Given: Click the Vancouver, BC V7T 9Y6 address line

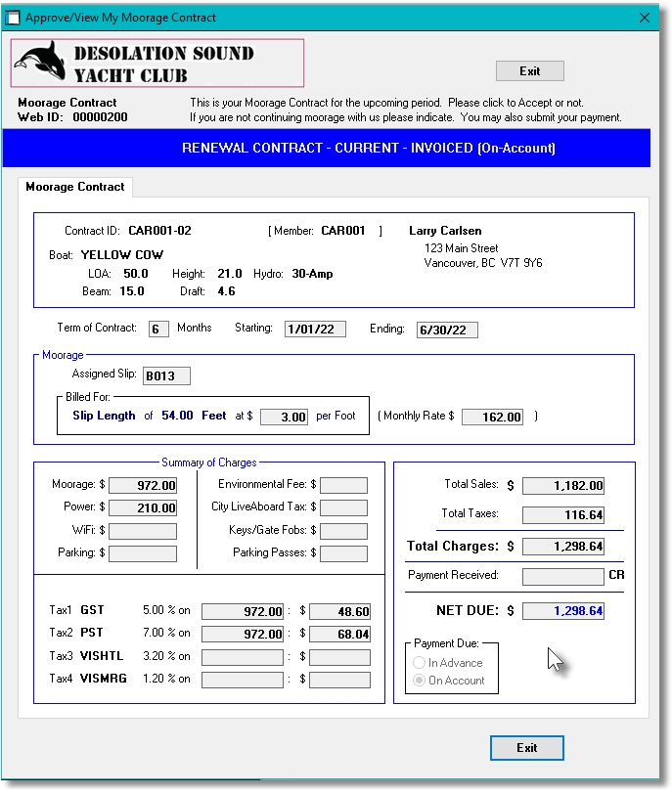Looking at the screenshot, I should tap(483, 263).
